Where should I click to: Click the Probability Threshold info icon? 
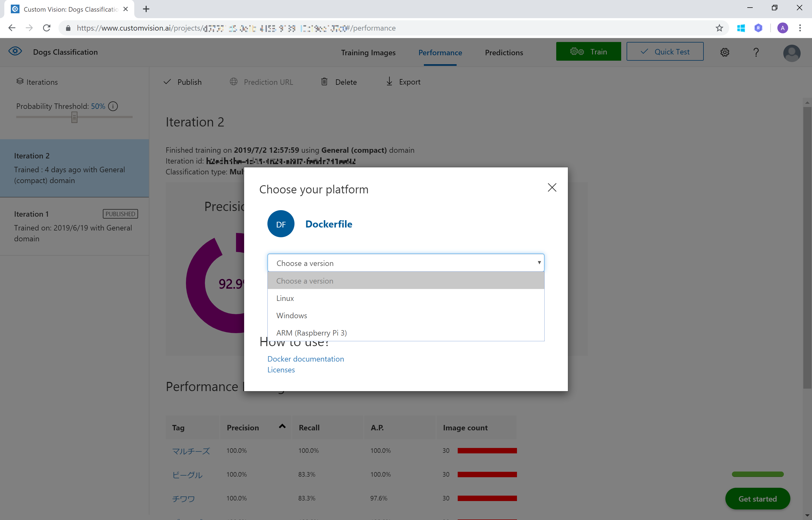(x=113, y=106)
